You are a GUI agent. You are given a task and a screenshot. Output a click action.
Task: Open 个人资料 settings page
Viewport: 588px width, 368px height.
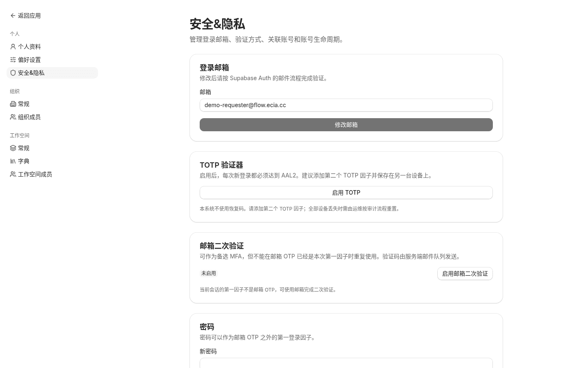[x=52, y=47]
